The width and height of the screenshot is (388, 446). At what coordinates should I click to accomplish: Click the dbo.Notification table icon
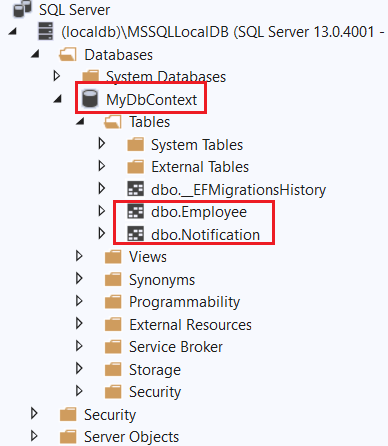136,234
